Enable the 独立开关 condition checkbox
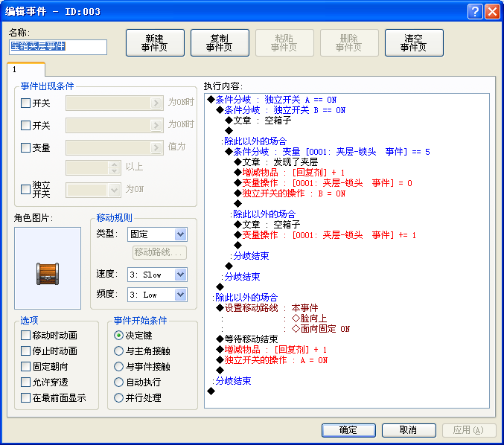Viewport: 504px width, 445px height. 26,189
